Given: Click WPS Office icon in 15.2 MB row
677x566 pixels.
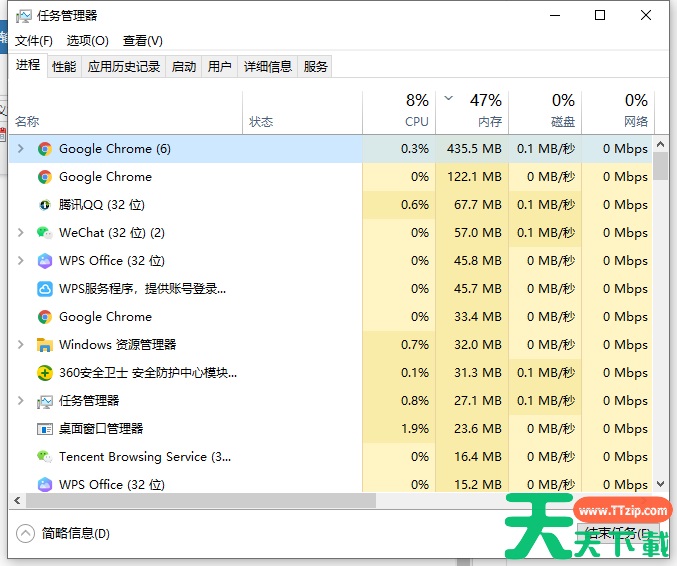Looking at the screenshot, I should tap(45, 484).
